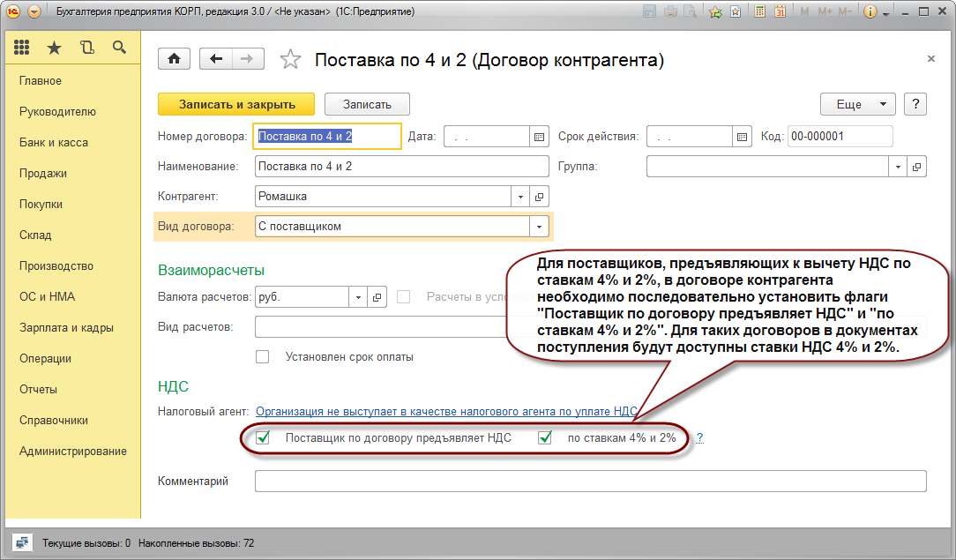Screen dimensions: 956x560
Task: Expand Вид договора dropdown list
Action: click(x=539, y=227)
